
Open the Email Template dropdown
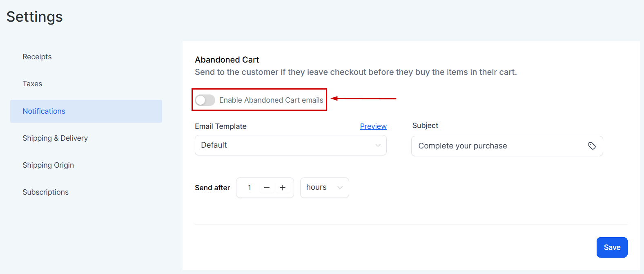pyautogui.click(x=290, y=145)
